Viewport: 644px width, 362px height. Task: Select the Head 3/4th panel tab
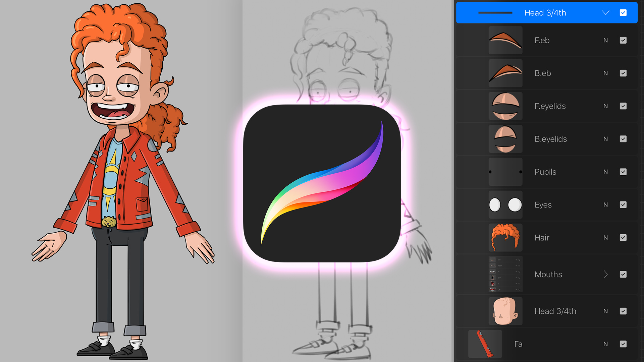pos(545,12)
